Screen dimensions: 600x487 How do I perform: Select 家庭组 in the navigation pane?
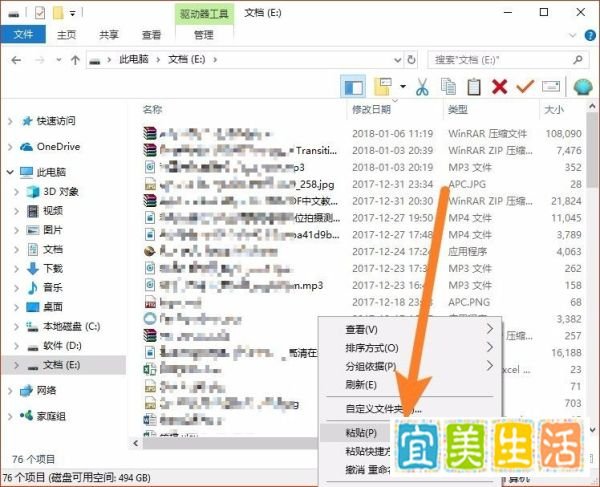(51, 416)
